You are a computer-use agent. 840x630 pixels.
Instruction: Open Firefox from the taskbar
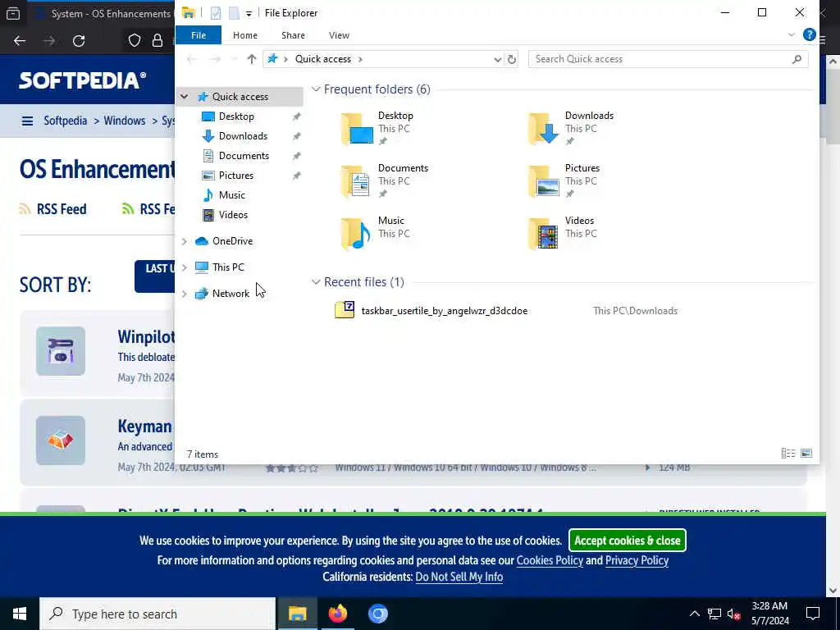pyautogui.click(x=337, y=614)
